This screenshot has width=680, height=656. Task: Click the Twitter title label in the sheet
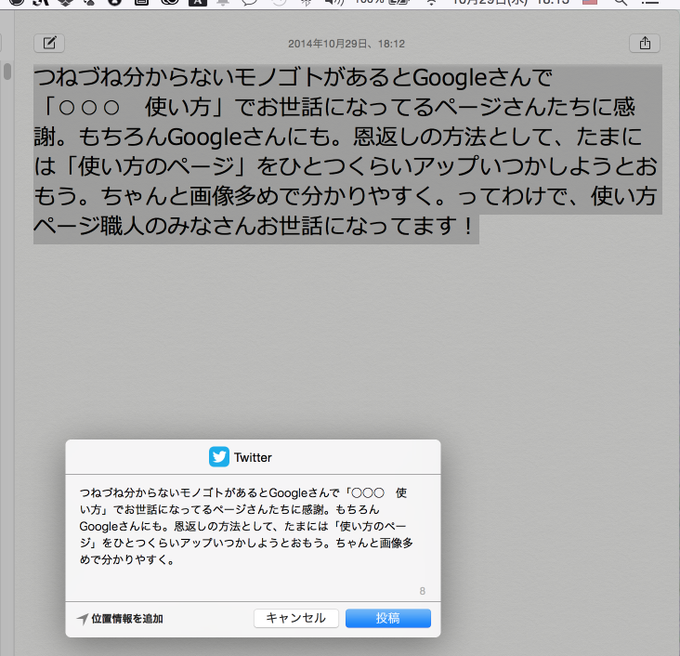point(253,457)
